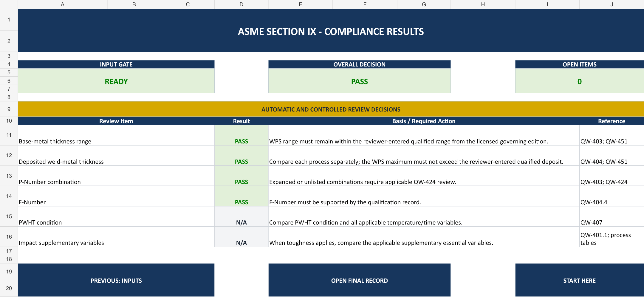
Task: Click PASS result for Base-metal thickness range
Action: click(x=241, y=135)
